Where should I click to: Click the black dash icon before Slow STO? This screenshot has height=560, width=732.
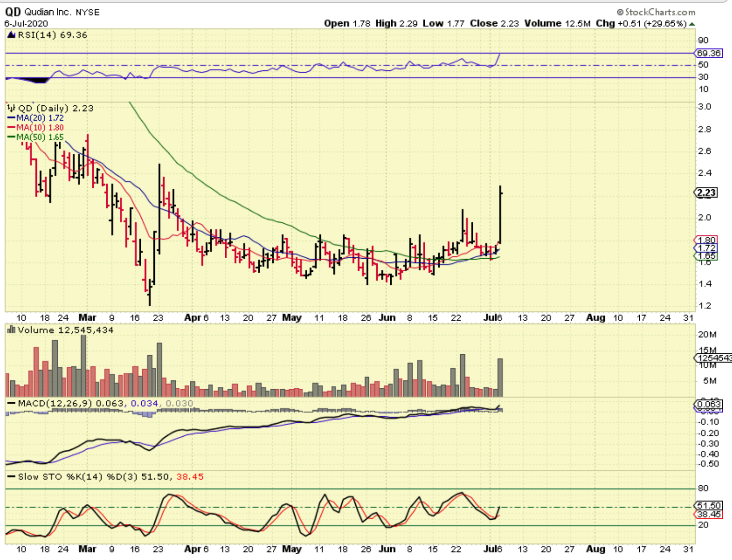click(12, 477)
